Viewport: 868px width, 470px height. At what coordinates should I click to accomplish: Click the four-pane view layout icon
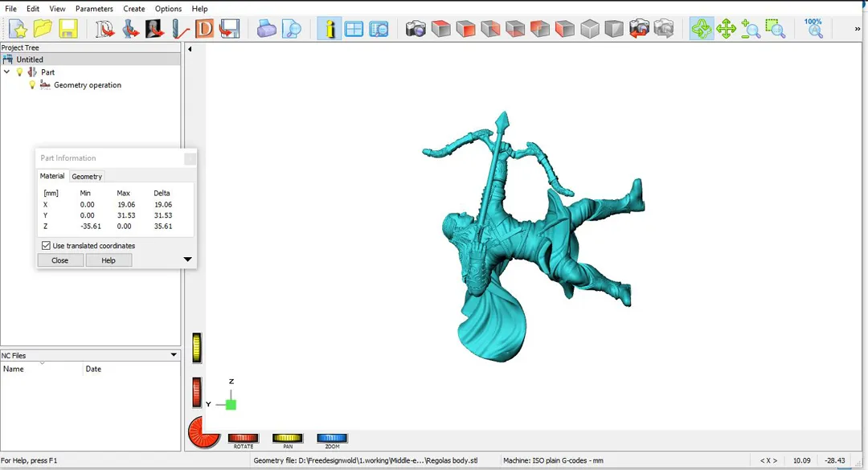click(x=354, y=29)
